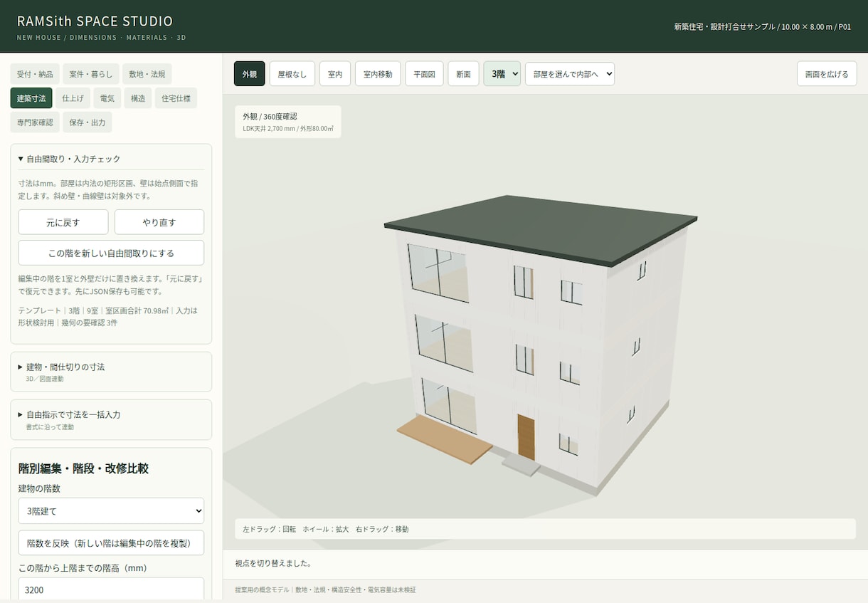Click the floor height field showing 3200
This screenshot has height=603, width=868.
111,589
